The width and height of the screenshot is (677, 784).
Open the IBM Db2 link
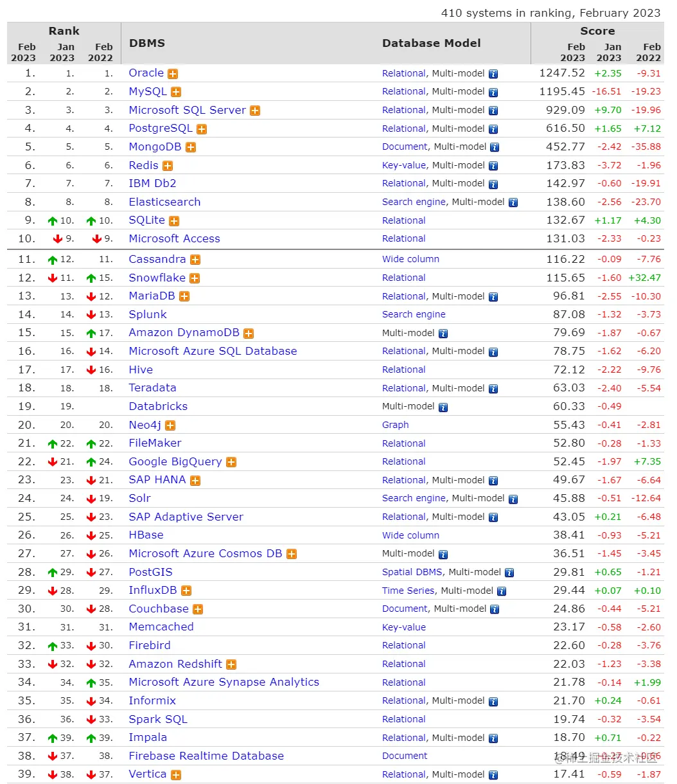coord(152,183)
